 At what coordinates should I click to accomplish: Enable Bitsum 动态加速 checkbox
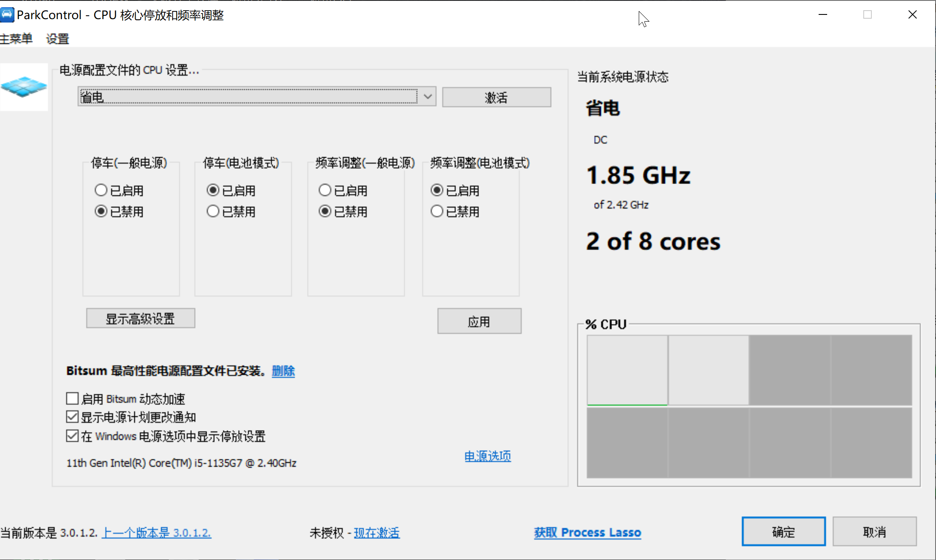[x=72, y=399]
